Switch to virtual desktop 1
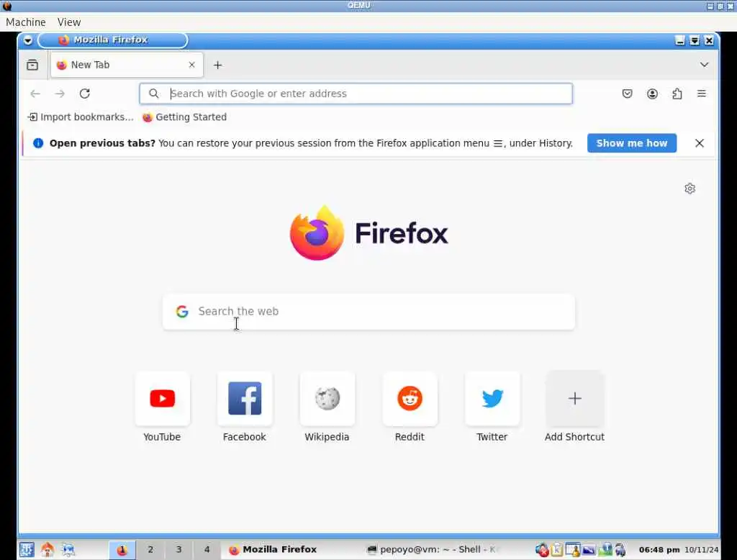This screenshot has height=560, width=737. (122, 549)
